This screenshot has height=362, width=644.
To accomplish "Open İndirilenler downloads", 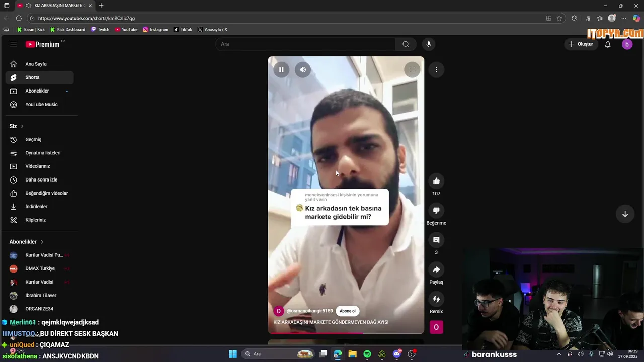I will click(40, 207).
